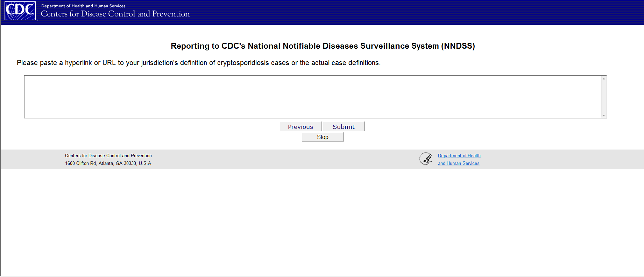
Task: Click the footer "Centers for Disease Control and Prevention" text
Action: tap(108, 156)
